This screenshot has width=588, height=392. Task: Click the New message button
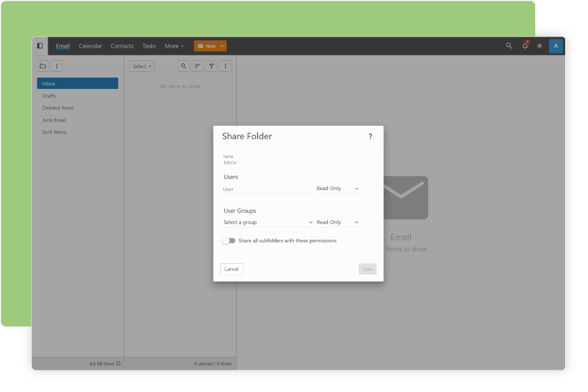[206, 46]
